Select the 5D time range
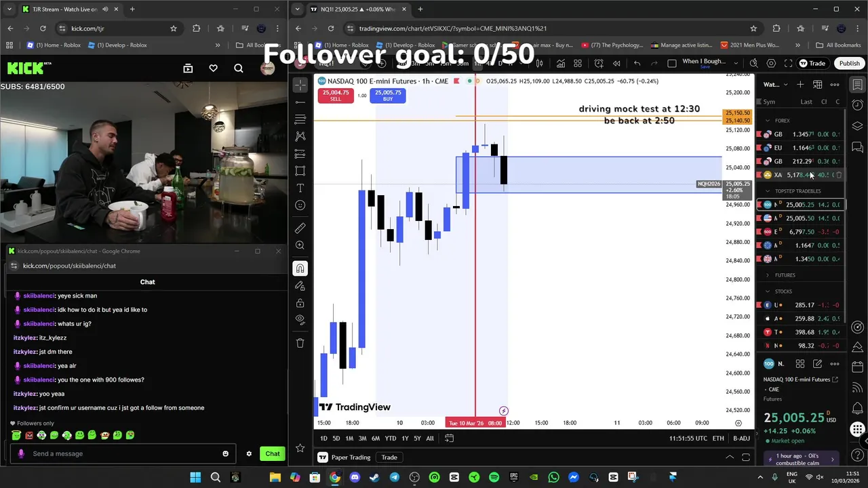This screenshot has height=488, width=868. (x=336, y=439)
